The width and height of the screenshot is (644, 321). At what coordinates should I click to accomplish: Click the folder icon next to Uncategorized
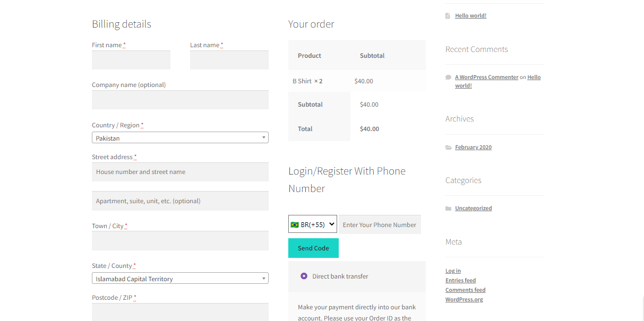pos(449,209)
